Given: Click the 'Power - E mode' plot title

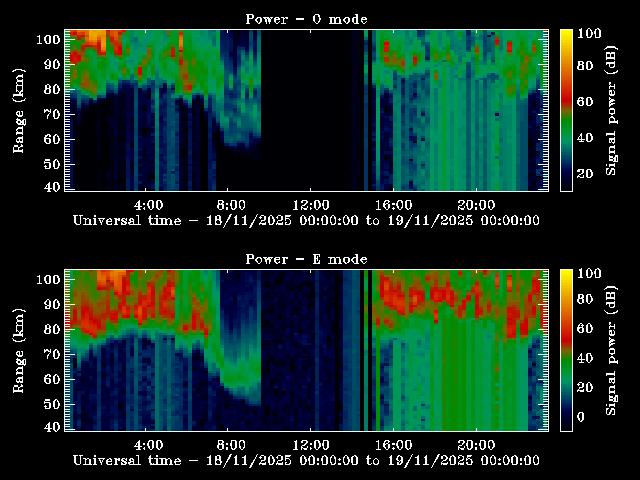Looking at the screenshot, I should coord(306,259).
